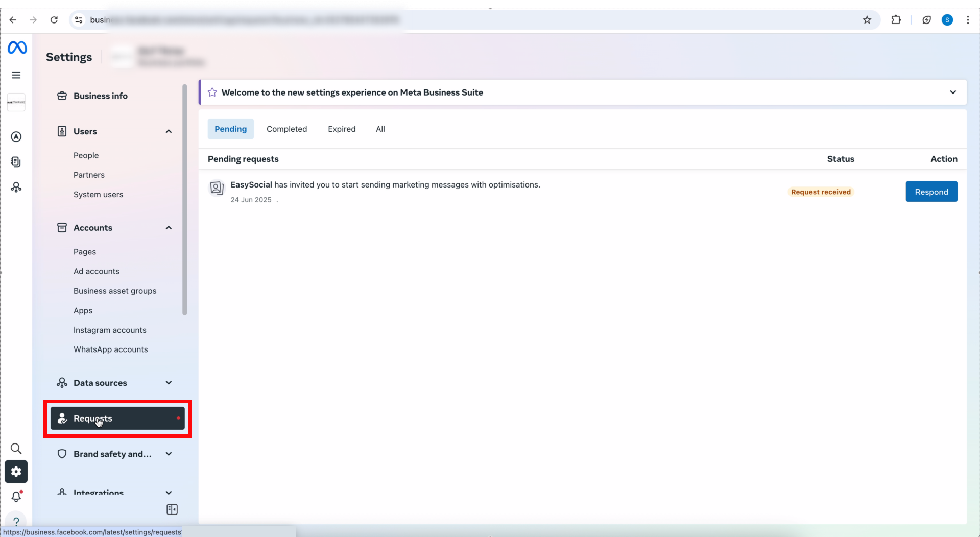Image resolution: width=980 pixels, height=537 pixels.
Task: Open System users page
Action: click(98, 195)
